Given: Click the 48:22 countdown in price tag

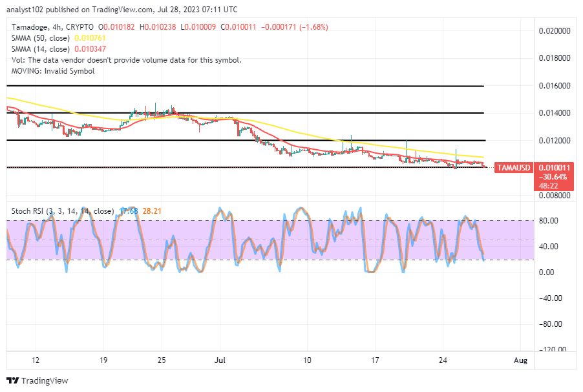Looking at the screenshot, I should tap(549, 186).
